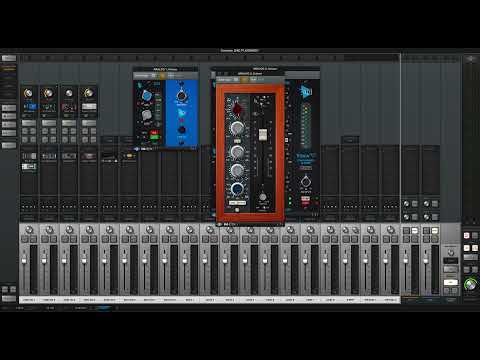
Task: Adjust the first channel's preamp gain knob
Action: coord(28,93)
